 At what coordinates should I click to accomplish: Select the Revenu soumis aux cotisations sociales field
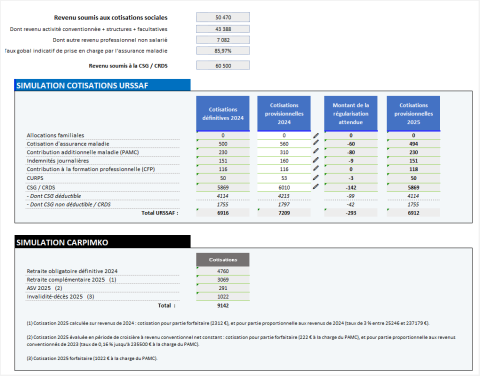(223, 17)
